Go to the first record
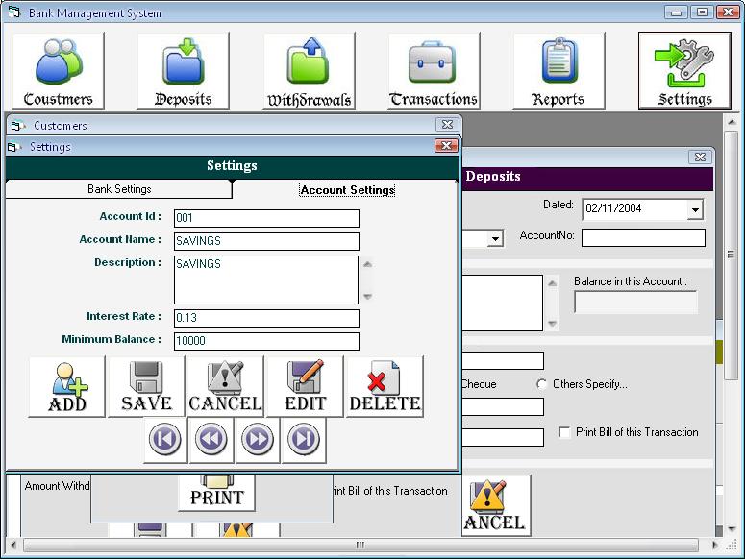Viewport: 745px width, 560px height. [x=164, y=440]
